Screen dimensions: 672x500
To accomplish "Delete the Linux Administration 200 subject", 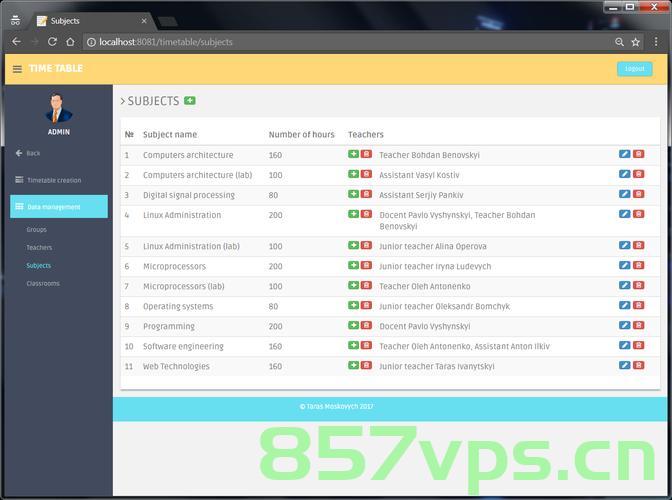I will click(x=638, y=214).
